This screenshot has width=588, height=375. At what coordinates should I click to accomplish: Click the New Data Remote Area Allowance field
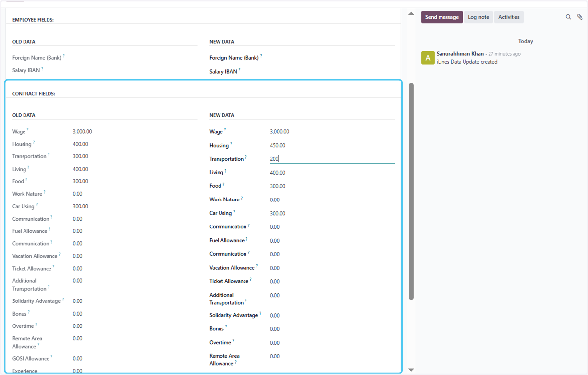click(x=332, y=356)
